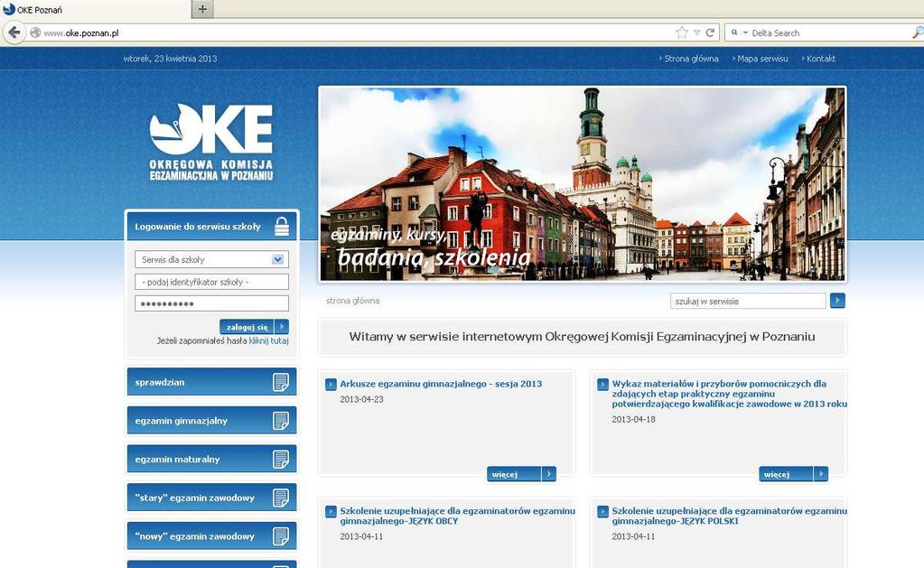Open the Strona główna top link
The width and height of the screenshot is (924, 568).
coord(691,59)
